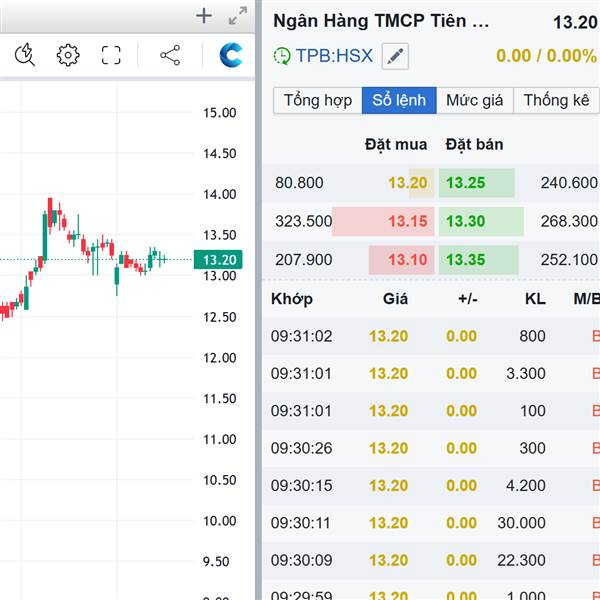
Task: Click the blue C logo icon
Action: tap(231, 55)
